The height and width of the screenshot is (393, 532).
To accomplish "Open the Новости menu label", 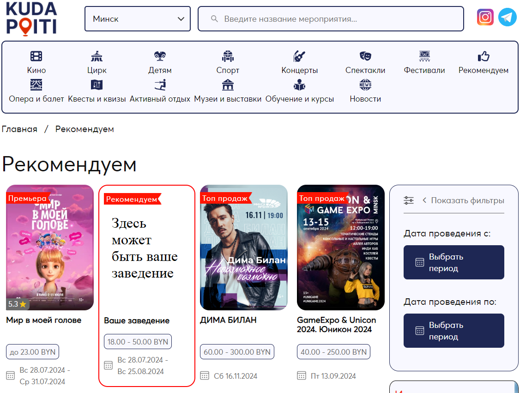I will pos(365,99).
